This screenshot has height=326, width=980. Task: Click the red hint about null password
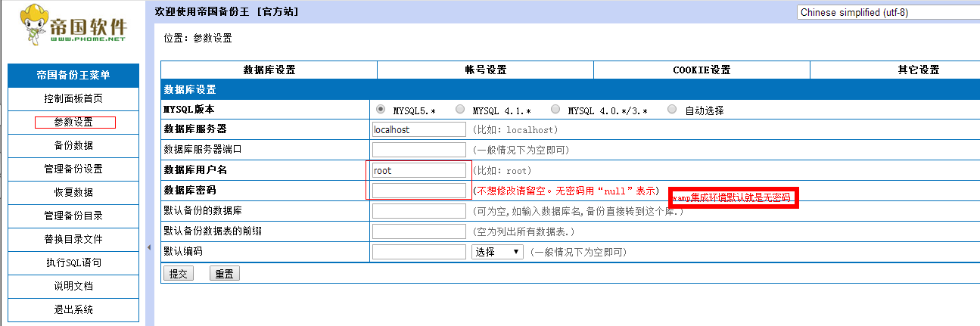coord(565,191)
